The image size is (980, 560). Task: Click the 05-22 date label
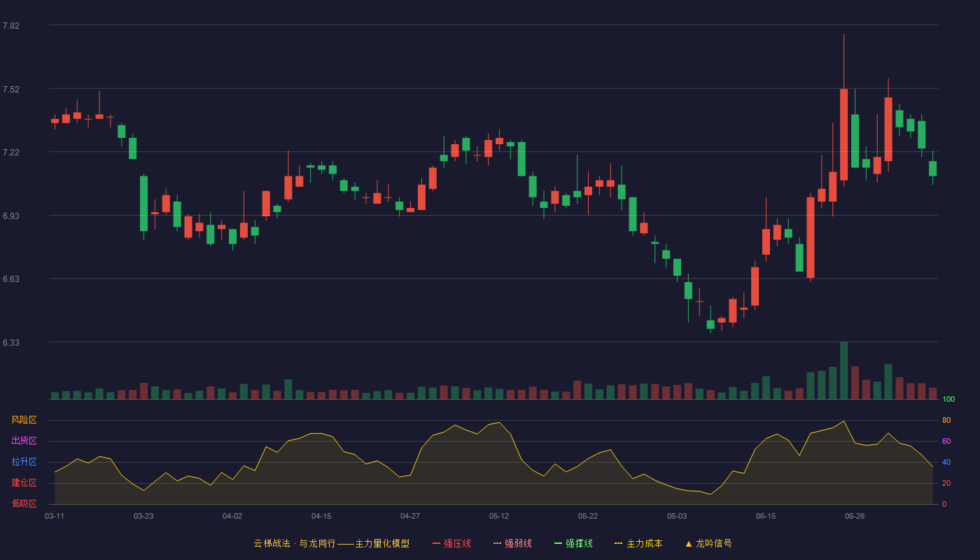pyautogui.click(x=588, y=516)
